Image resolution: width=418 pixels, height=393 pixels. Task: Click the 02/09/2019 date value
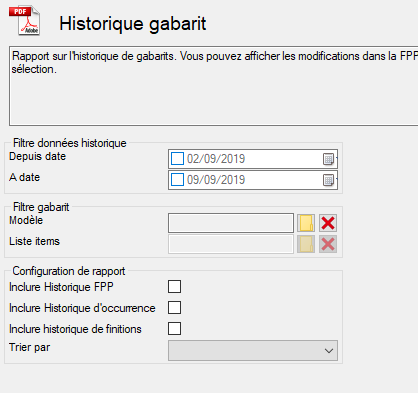tap(216, 159)
